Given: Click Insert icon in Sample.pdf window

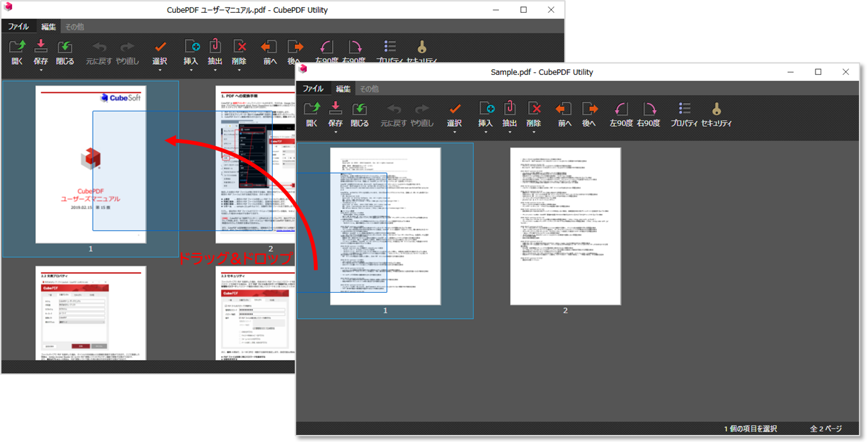Looking at the screenshot, I should (486, 108).
